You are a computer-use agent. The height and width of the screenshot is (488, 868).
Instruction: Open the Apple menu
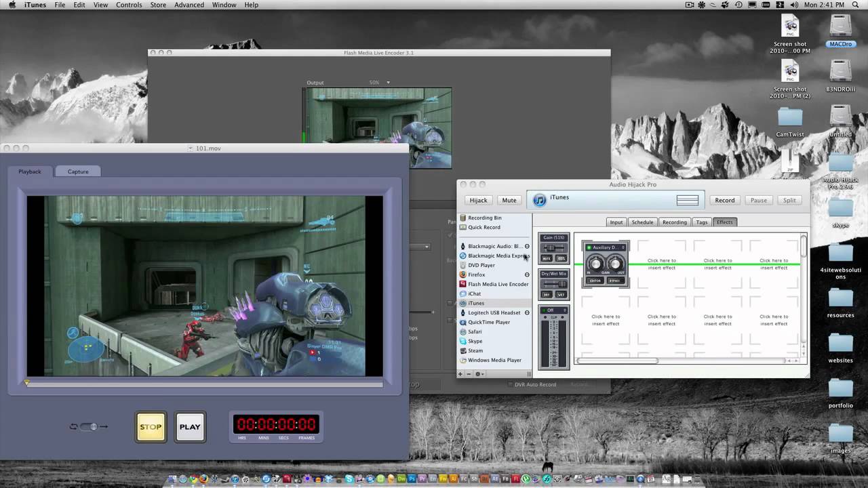pos(12,5)
